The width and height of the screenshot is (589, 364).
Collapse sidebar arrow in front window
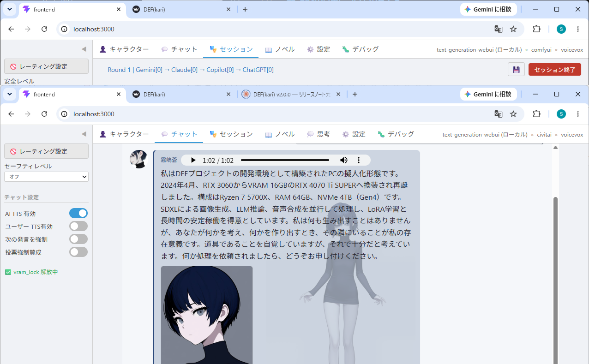pyautogui.click(x=84, y=134)
